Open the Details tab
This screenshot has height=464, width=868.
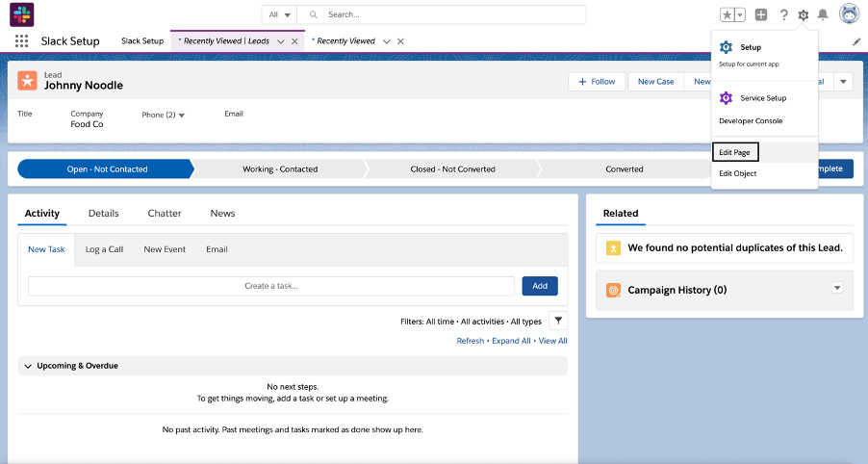click(x=104, y=213)
